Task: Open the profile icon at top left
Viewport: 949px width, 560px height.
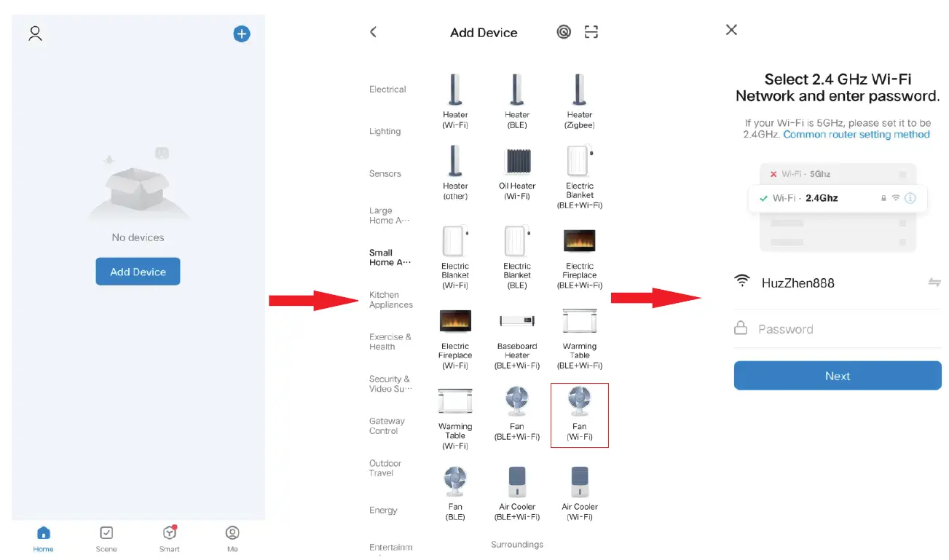Action: [x=35, y=33]
